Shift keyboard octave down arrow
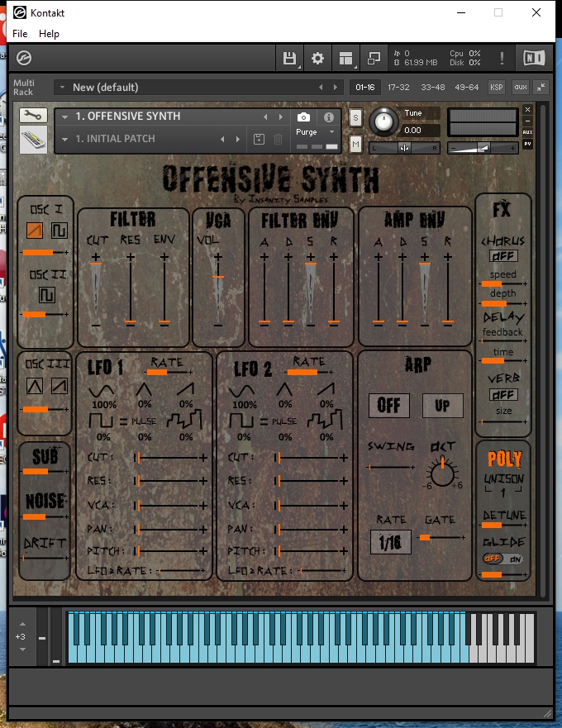 coord(22,649)
